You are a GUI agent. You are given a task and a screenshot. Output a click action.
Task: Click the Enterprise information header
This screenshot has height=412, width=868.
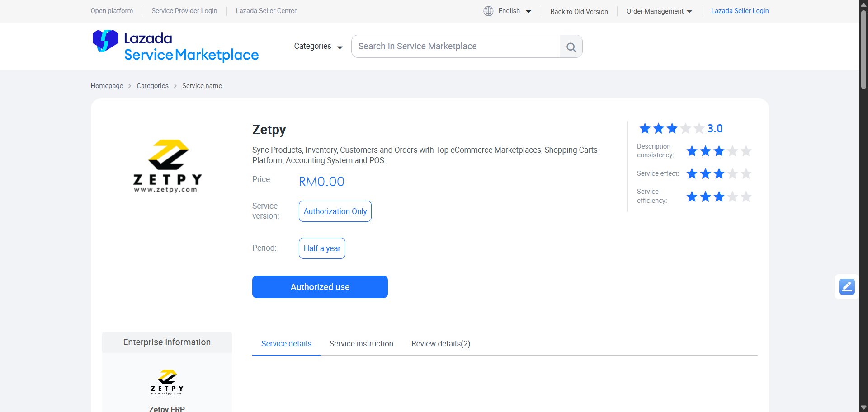point(167,342)
